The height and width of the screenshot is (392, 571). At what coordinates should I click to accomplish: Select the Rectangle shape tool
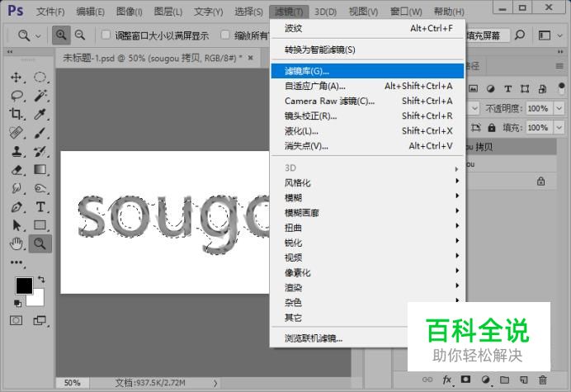(40, 225)
